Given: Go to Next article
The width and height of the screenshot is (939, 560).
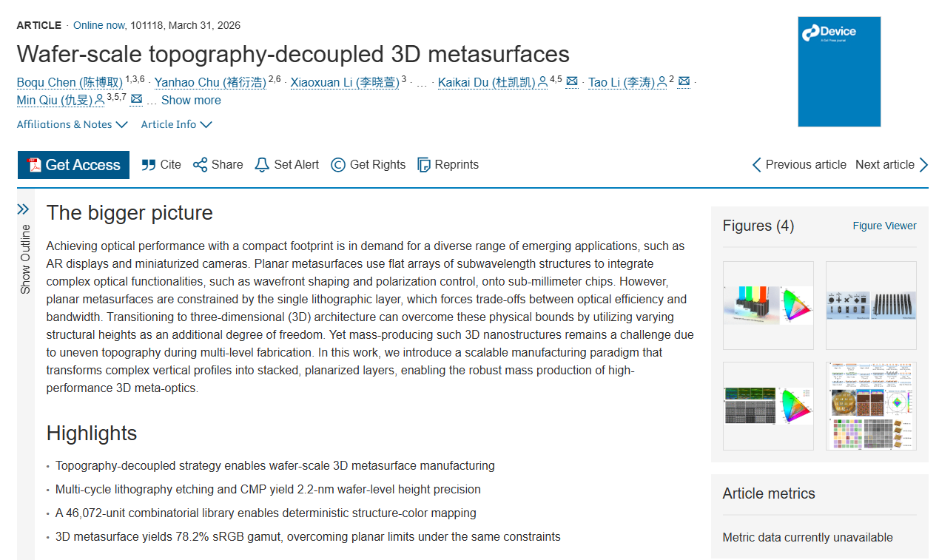Looking at the screenshot, I should point(891,165).
